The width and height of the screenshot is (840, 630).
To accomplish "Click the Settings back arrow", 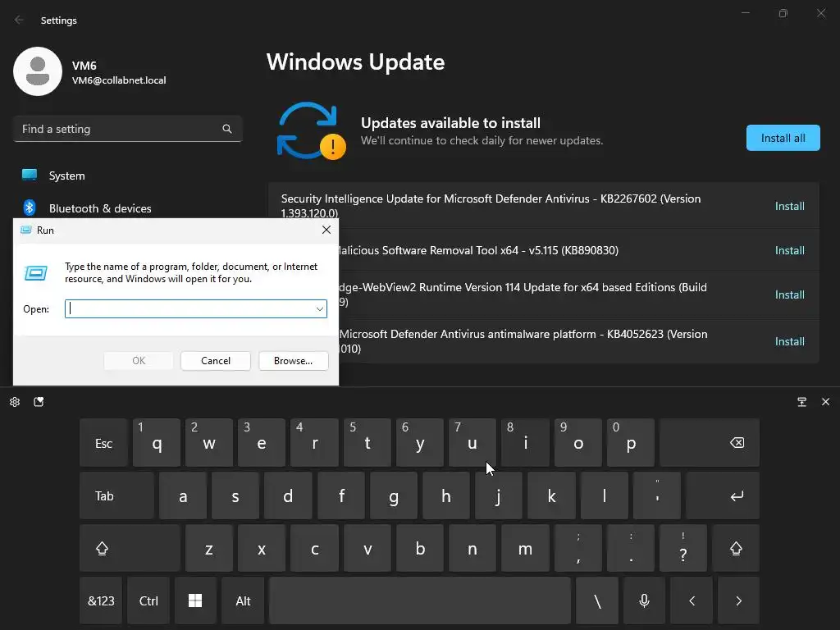I will tap(19, 20).
